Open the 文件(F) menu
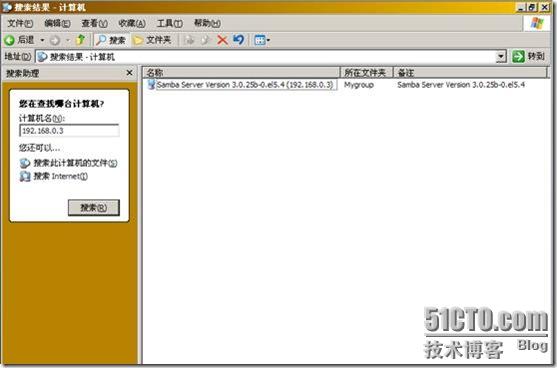The height and width of the screenshot is (368, 557). 20,23
